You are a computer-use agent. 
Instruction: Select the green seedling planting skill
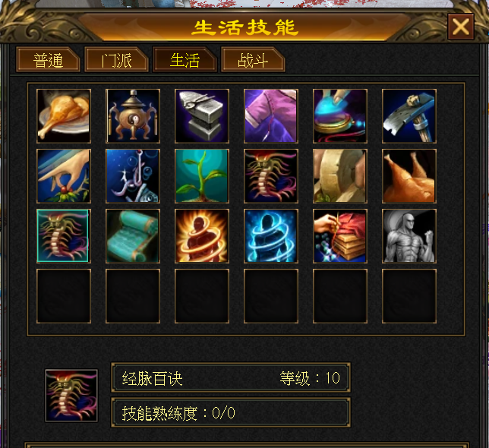[202, 176]
